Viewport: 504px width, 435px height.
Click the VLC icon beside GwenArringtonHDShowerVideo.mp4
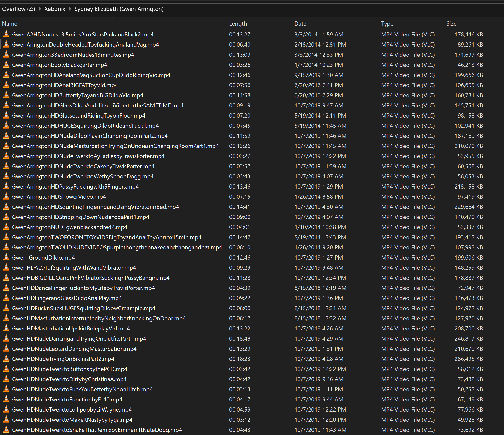tap(6, 197)
